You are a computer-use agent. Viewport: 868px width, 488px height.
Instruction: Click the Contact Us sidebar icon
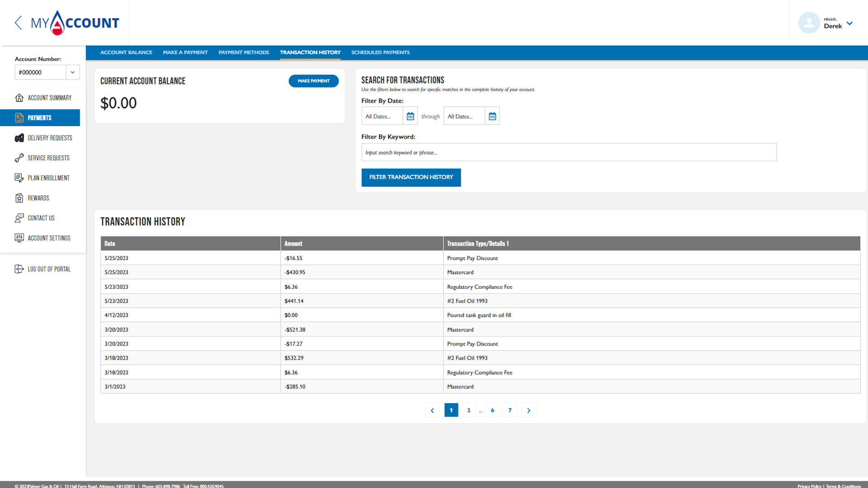pyautogui.click(x=19, y=217)
